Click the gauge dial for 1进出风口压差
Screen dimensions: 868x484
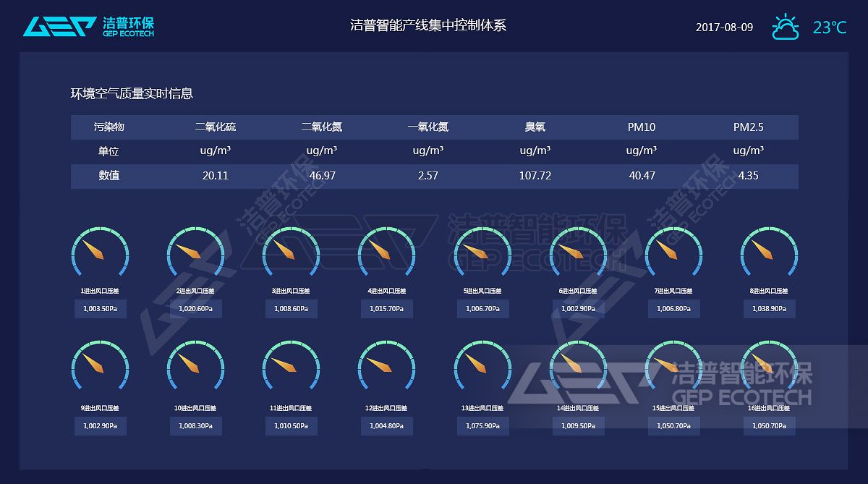(100, 255)
